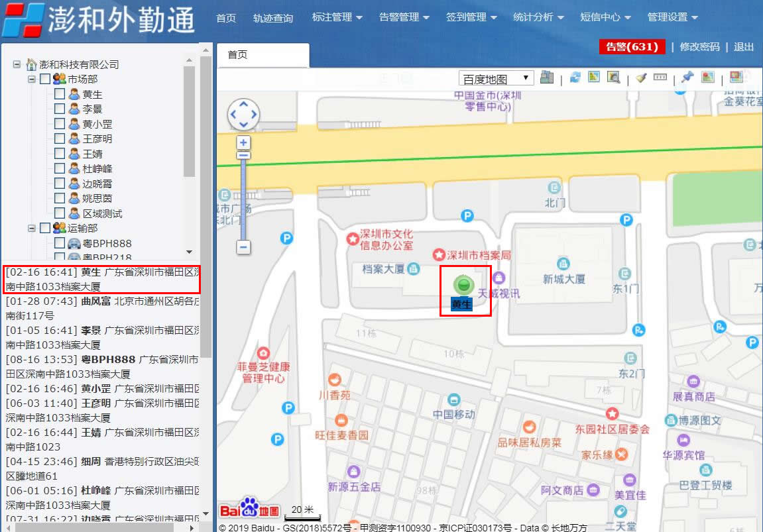Click the person icon beside 杜峥峰
Screen dimensions: 763x532
click(74, 168)
